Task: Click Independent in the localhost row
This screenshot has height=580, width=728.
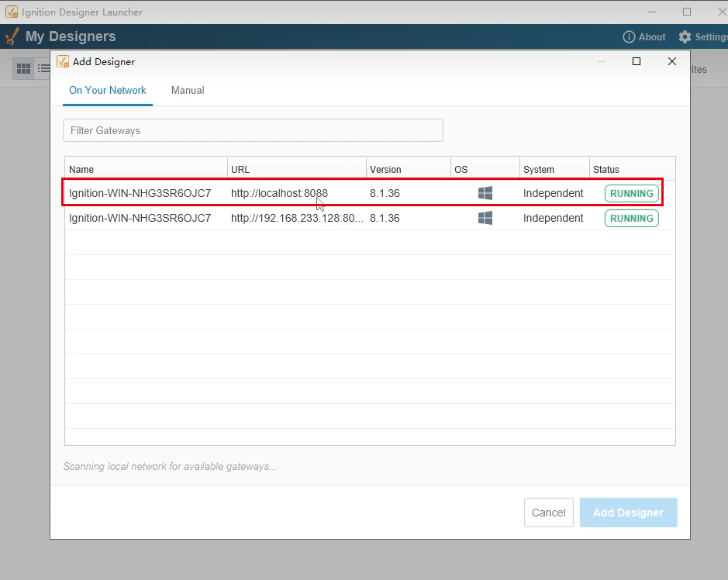Action: click(x=553, y=193)
